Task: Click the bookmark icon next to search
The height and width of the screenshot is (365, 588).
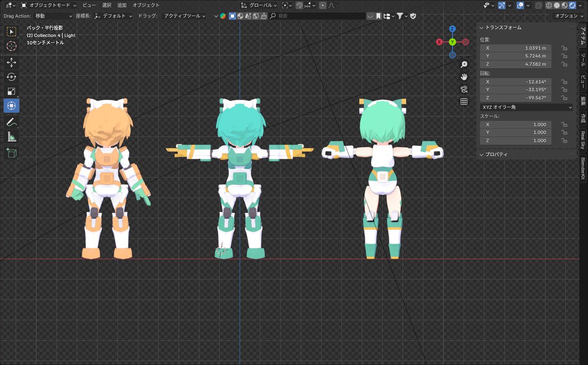Action: pos(379,16)
